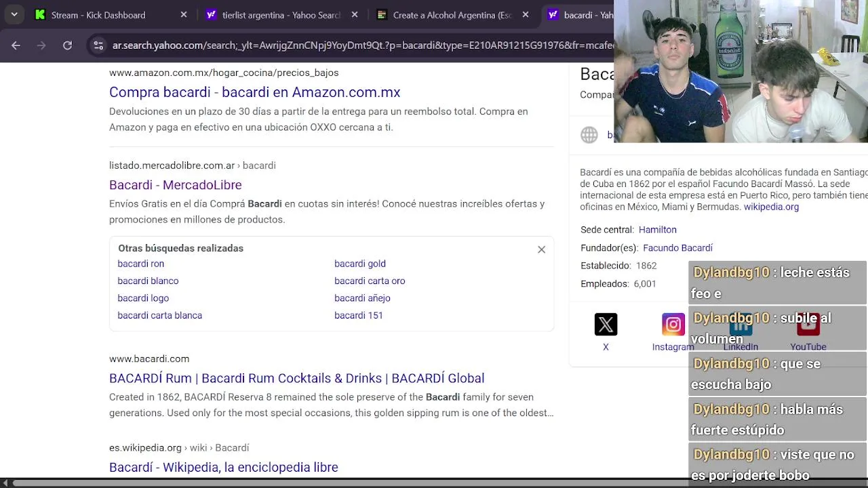This screenshot has height=488, width=868.
Task: Open the tab search dropdown arrow
Action: click(x=14, y=14)
